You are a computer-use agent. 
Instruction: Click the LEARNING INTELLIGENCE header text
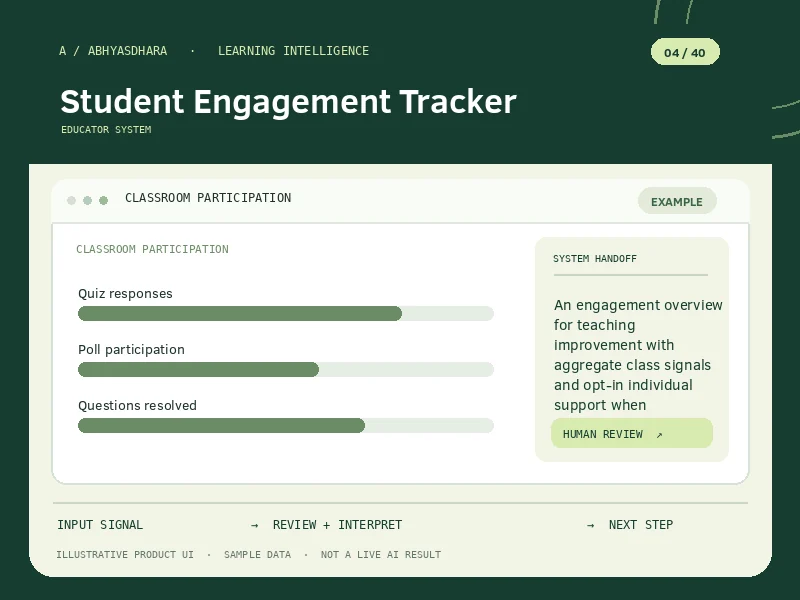click(x=293, y=51)
